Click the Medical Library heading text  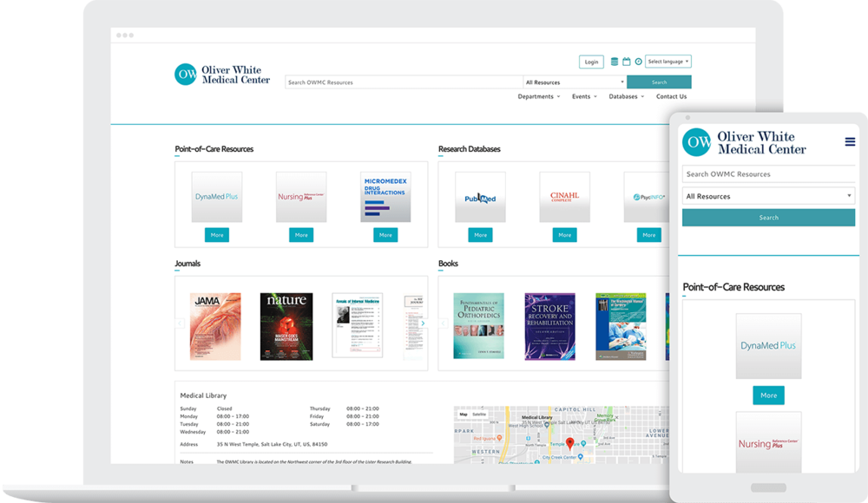tap(203, 395)
